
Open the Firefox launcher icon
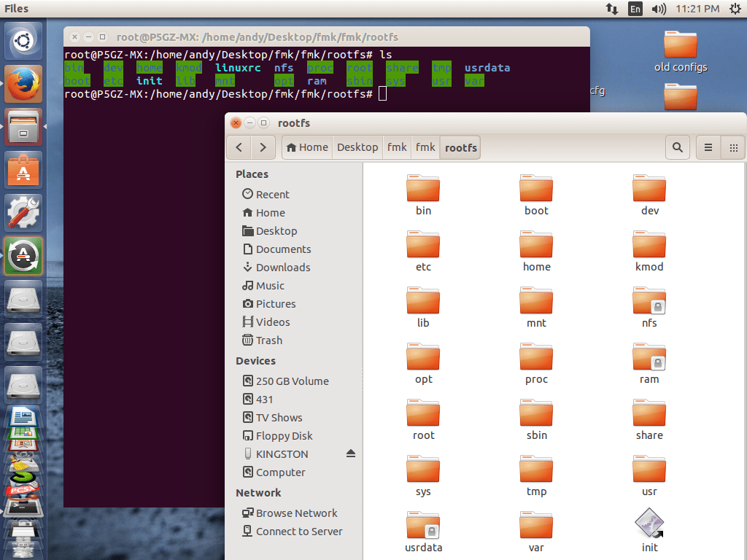point(23,84)
